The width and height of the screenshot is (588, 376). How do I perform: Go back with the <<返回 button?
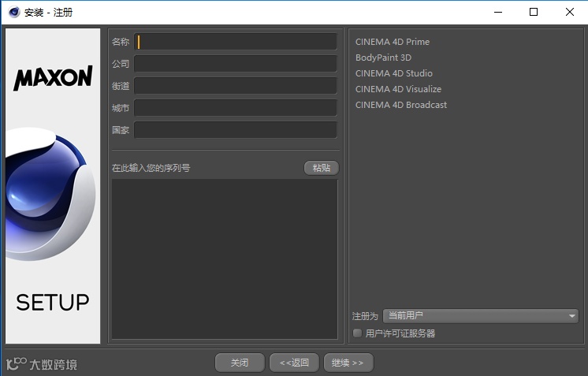[294, 363]
